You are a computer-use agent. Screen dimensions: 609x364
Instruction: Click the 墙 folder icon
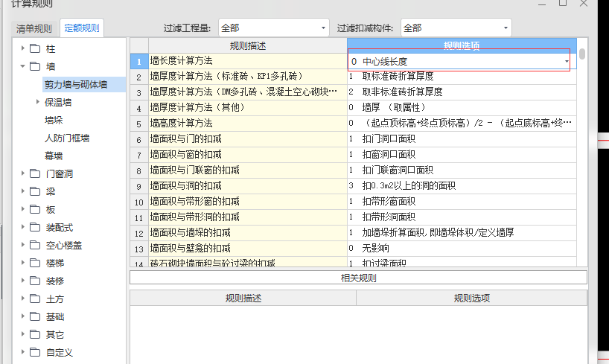point(35,66)
